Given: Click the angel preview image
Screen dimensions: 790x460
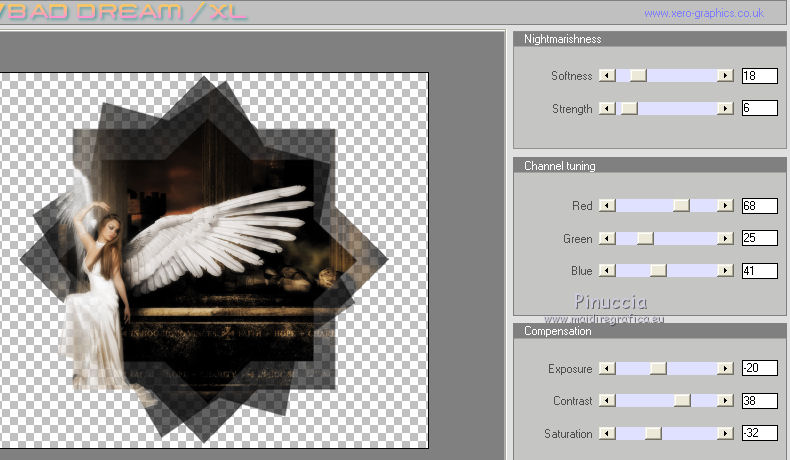Looking at the screenshot, I should point(214,260).
